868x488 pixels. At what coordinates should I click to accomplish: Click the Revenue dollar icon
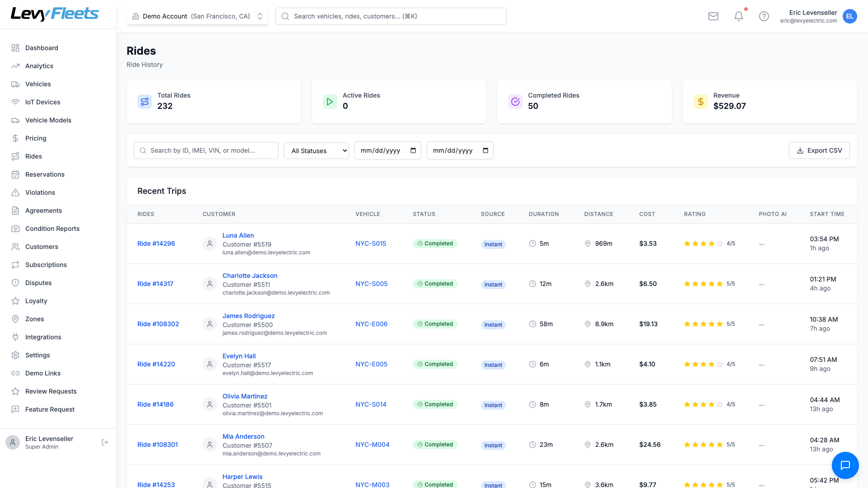pyautogui.click(x=700, y=102)
